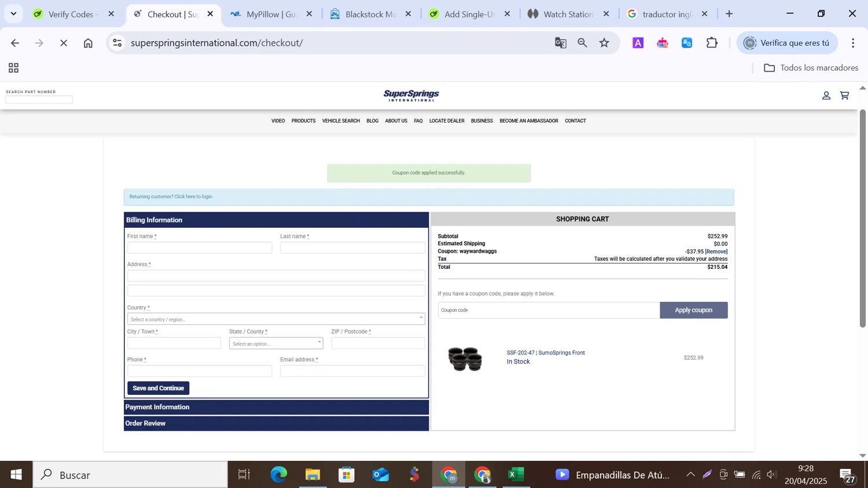Screen dimensions: 868x488
Task: Open Todos los marcadores folder
Action: tap(811, 68)
